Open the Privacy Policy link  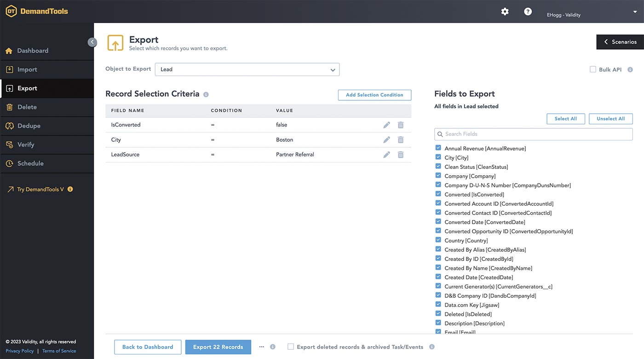[20, 351]
